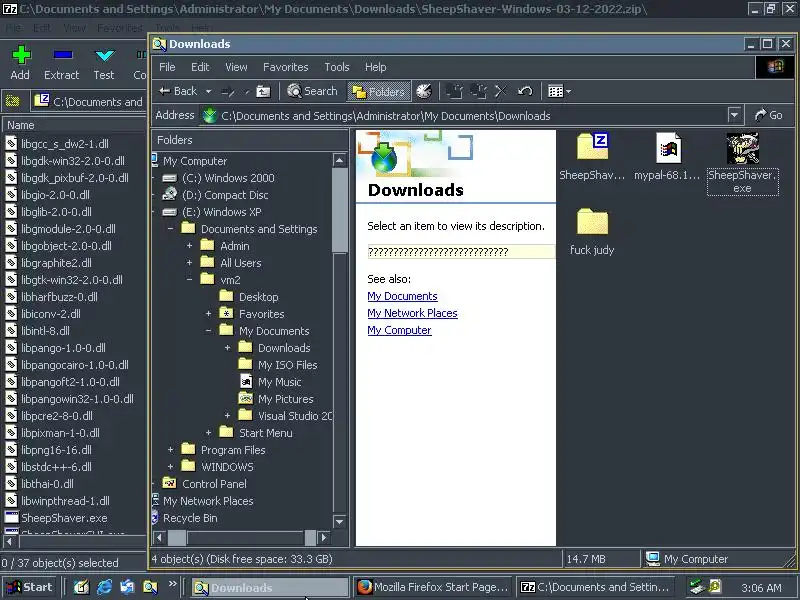Viewport: 800px width, 600px height.
Task: Switch to Mozilla Firefox Start Page taskbar button
Action: click(x=433, y=587)
